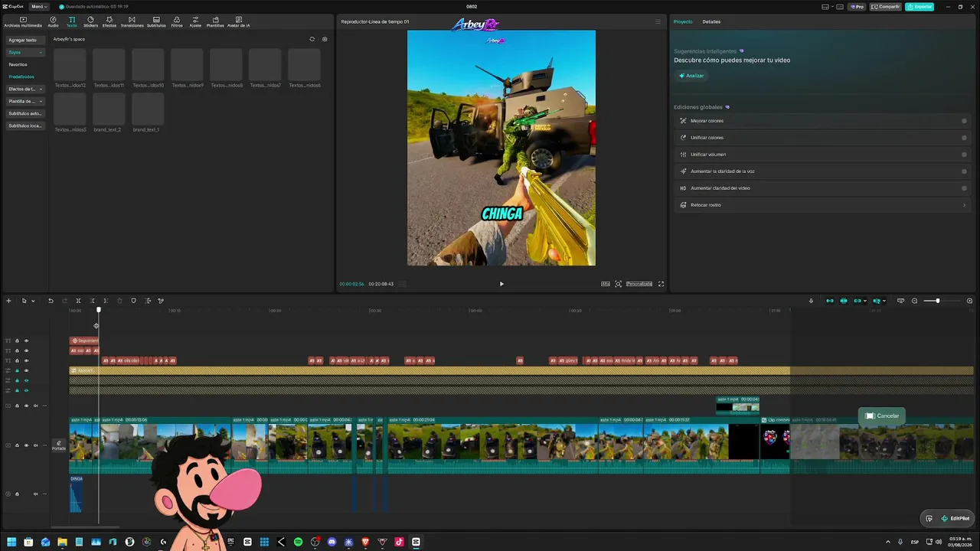This screenshot has height=551, width=980.
Task: Trim clip left of the playhead
Action: tap(93, 301)
